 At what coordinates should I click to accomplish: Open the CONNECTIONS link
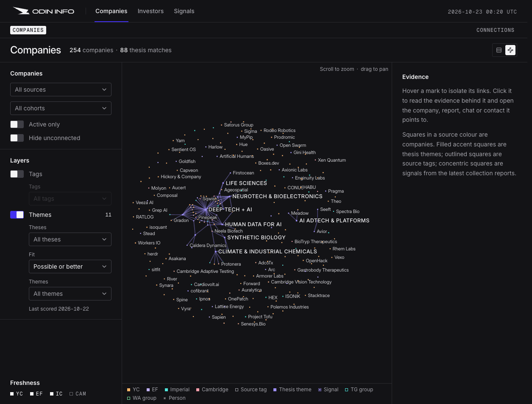pyautogui.click(x=495, y=30)
